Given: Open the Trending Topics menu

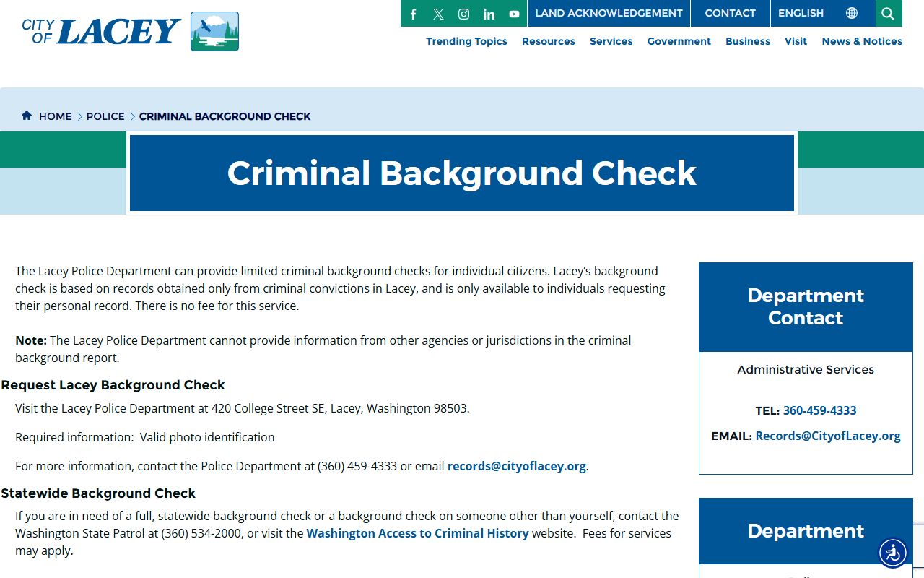Looking at the screenshot, I should pyautogui.click(x=466, y=41).
